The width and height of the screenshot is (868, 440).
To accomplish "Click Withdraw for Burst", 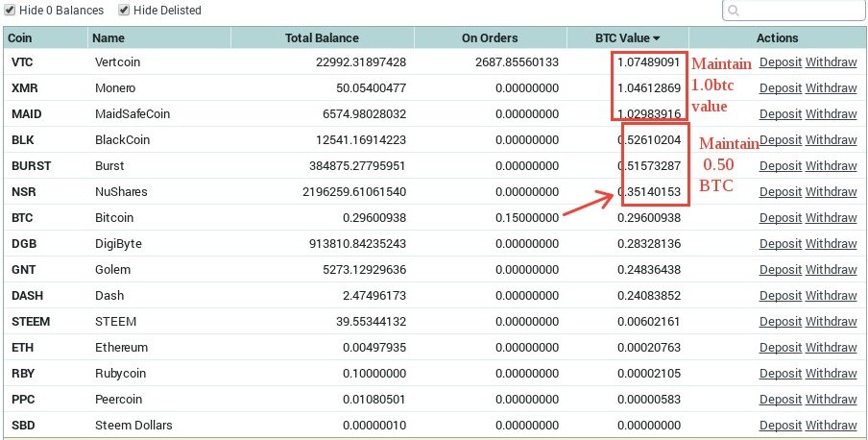I will click(x=831, y=165).
